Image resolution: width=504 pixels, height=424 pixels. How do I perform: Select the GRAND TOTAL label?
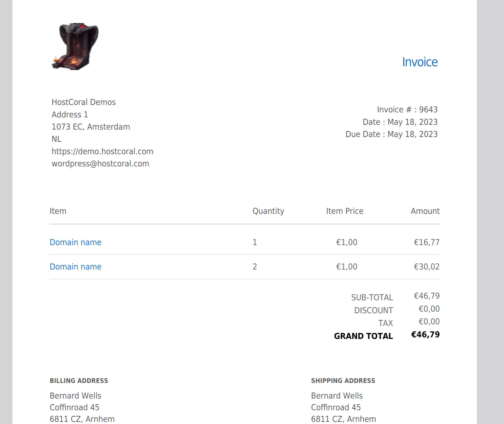[x=363, y=336]
